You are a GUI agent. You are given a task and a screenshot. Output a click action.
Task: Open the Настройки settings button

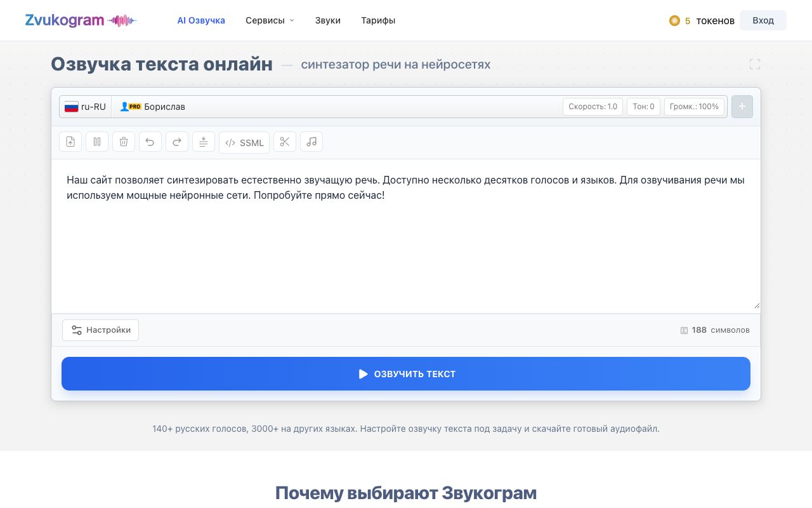(x=100, y=330)
